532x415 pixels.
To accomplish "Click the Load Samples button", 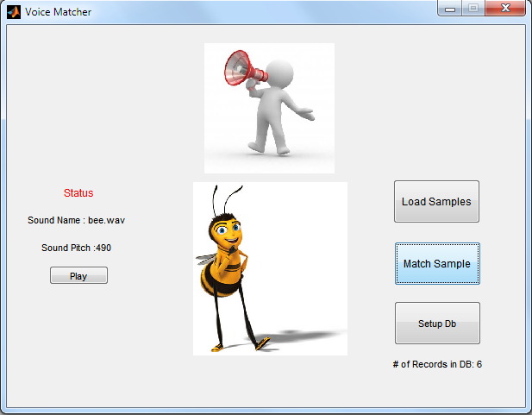I will pos(436,202).
